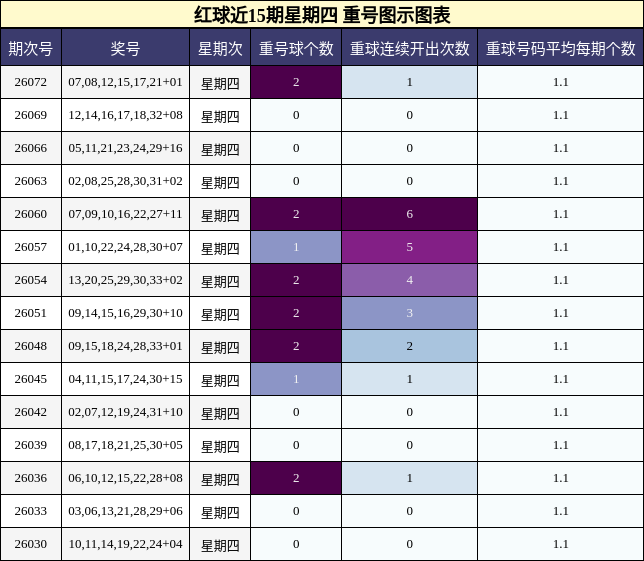Click issue number 26054
The height and width of the screenshot is (561, 644).
pos(31,280)
